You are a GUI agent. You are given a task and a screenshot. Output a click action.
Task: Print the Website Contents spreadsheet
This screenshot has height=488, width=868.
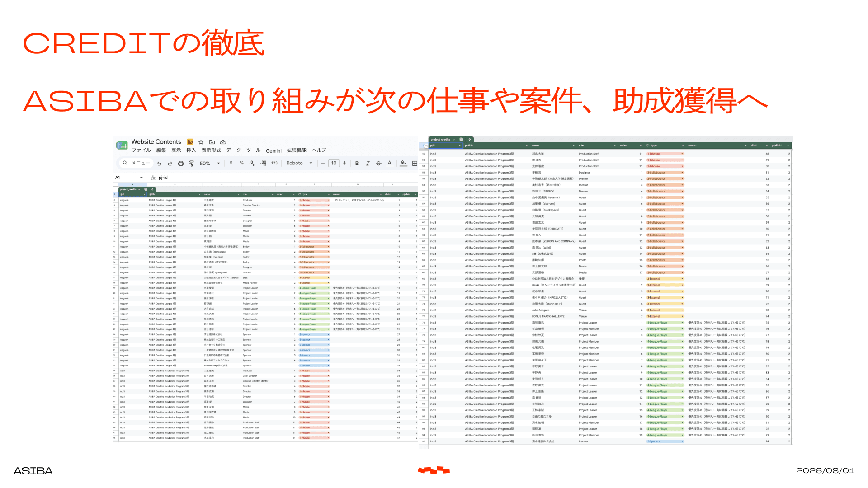(x=181, y=164)
